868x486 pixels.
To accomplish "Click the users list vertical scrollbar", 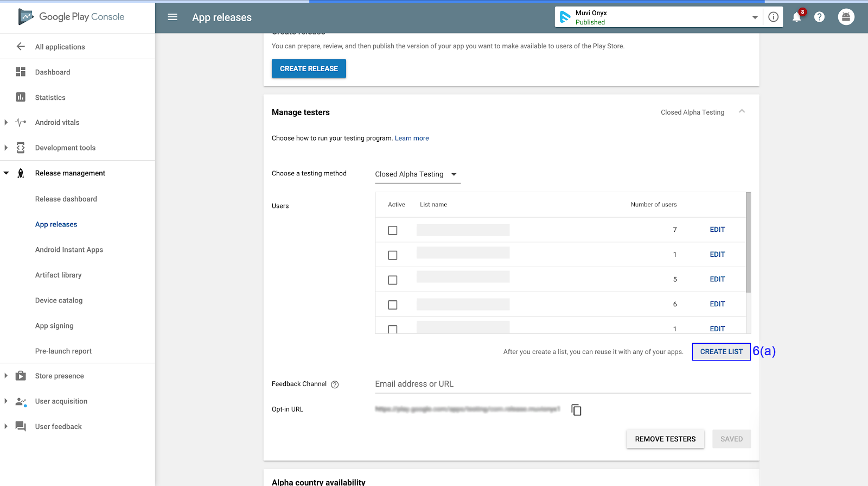I will pyautogui.click(x=749, y=243).
